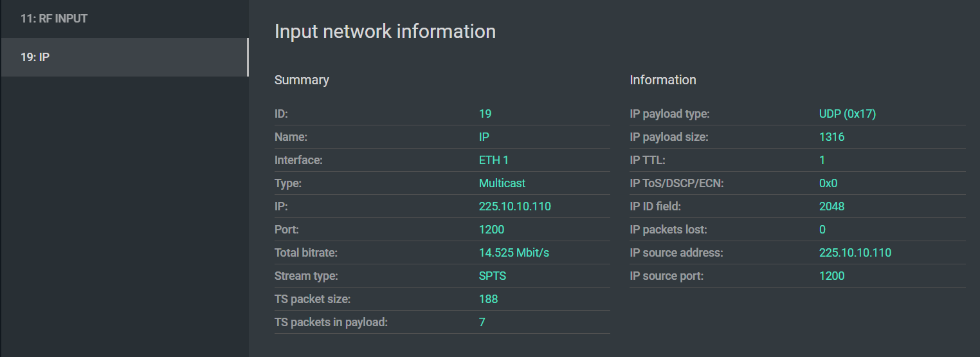Click the SPTS stream type value
This screenshot has width=980, height=357.
click(492, 276)
